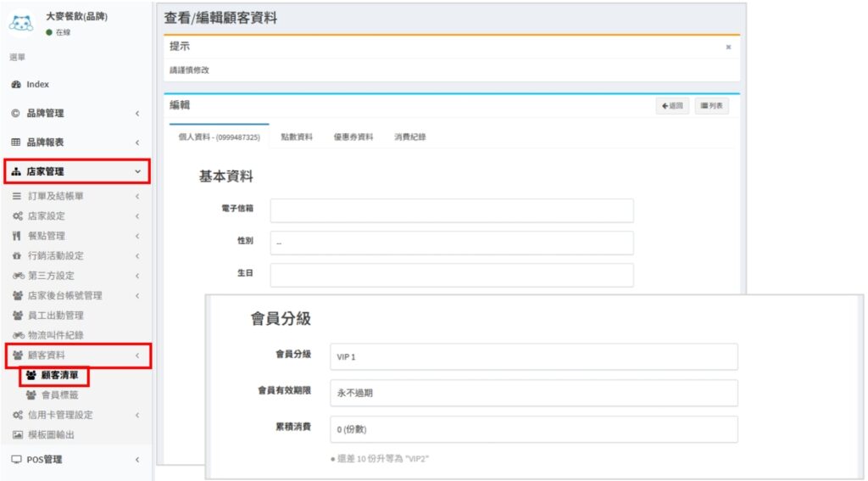Open the 消費紀錄 tab
Image resolution: width=868 pixels, height=481 pixels.
[x=409, y=137]
